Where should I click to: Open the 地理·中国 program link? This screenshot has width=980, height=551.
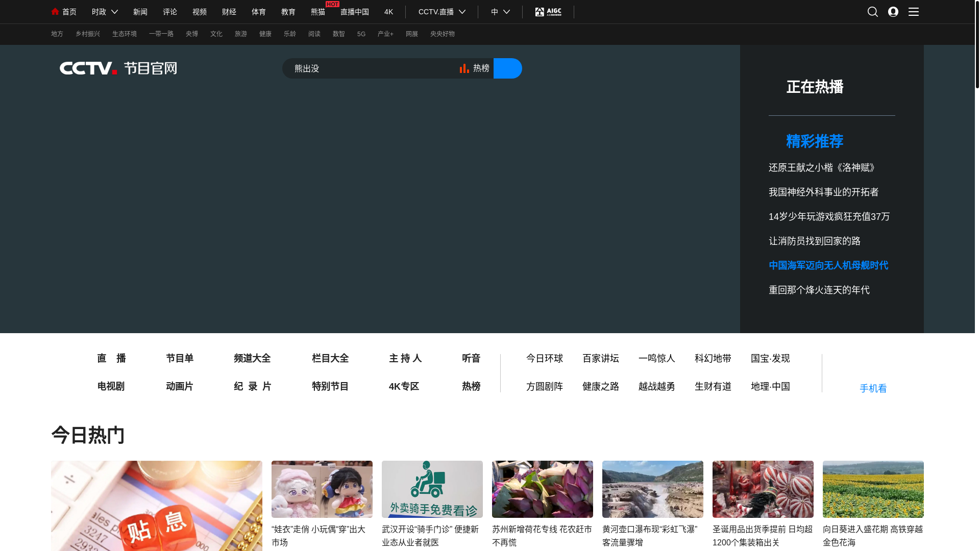[x=770, y=386]
